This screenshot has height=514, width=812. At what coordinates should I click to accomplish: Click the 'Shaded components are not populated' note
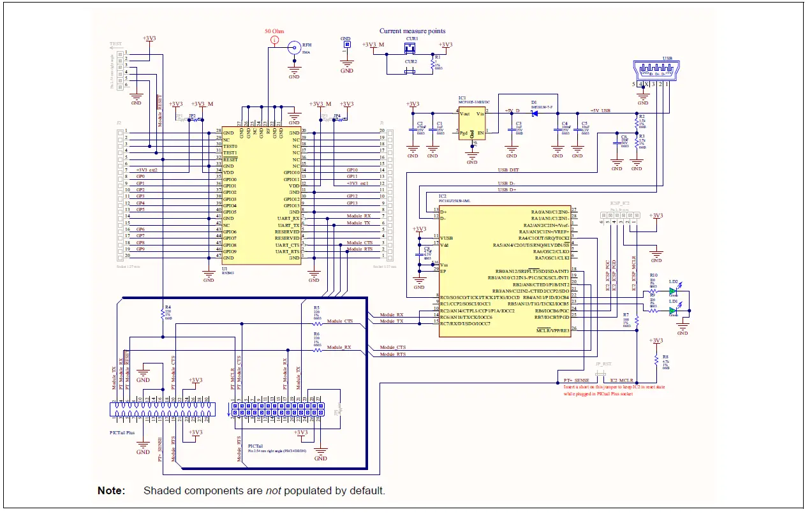(264, 491)
